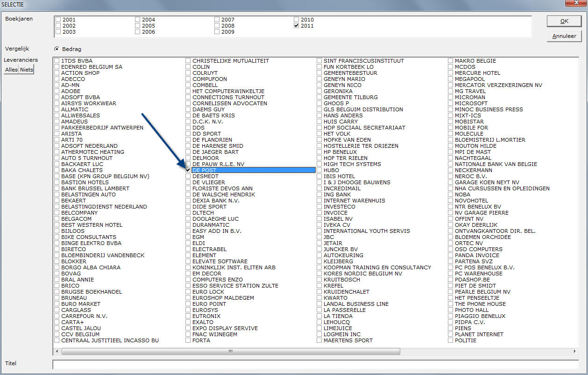Check the 2006 year checkbox
Screen dimensions: 588x375
(x=137, y=32)
